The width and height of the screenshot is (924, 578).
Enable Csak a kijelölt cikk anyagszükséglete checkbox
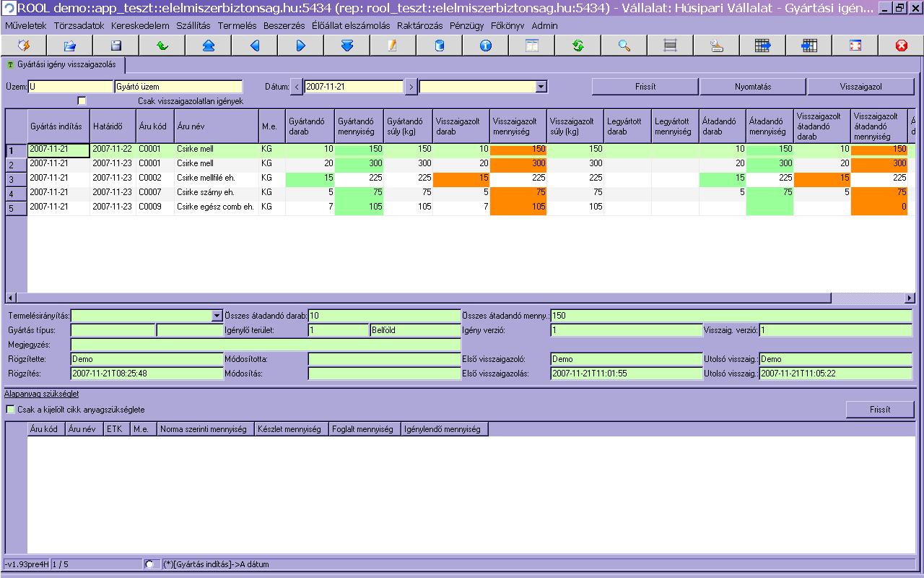[10, 410]
